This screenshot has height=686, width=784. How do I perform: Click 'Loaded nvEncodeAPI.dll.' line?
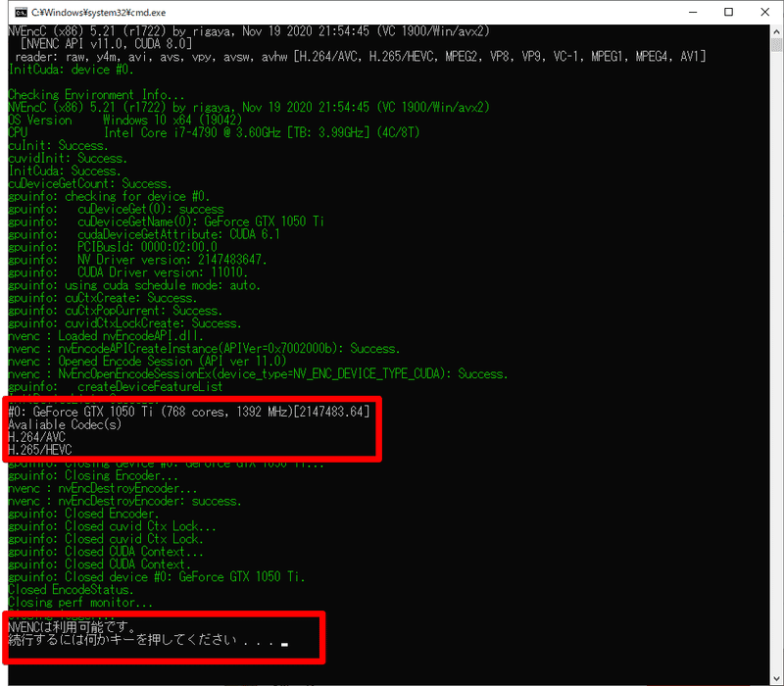(x=106, y=336)
